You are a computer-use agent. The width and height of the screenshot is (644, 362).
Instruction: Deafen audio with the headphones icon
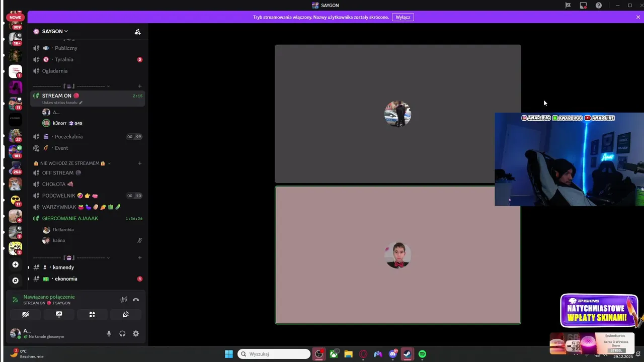click(122, 333)
